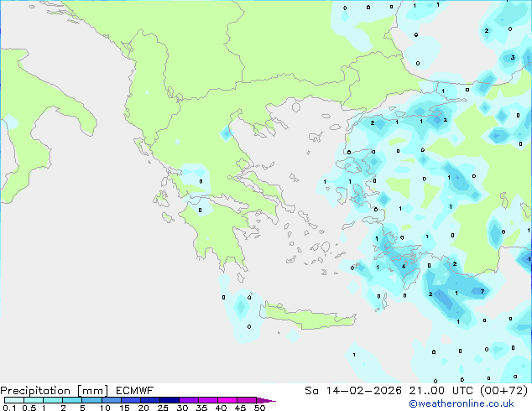Select the legend label '35'

tap(201, 408)
